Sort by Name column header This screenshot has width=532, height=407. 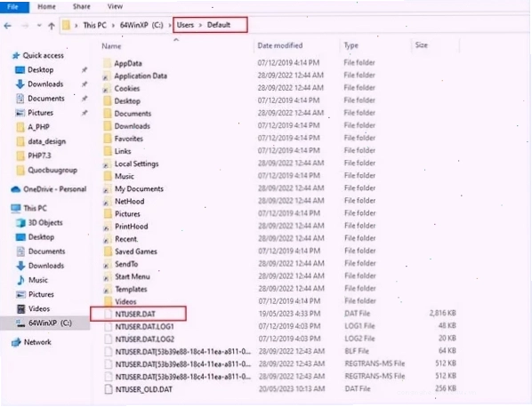[111, 46]
